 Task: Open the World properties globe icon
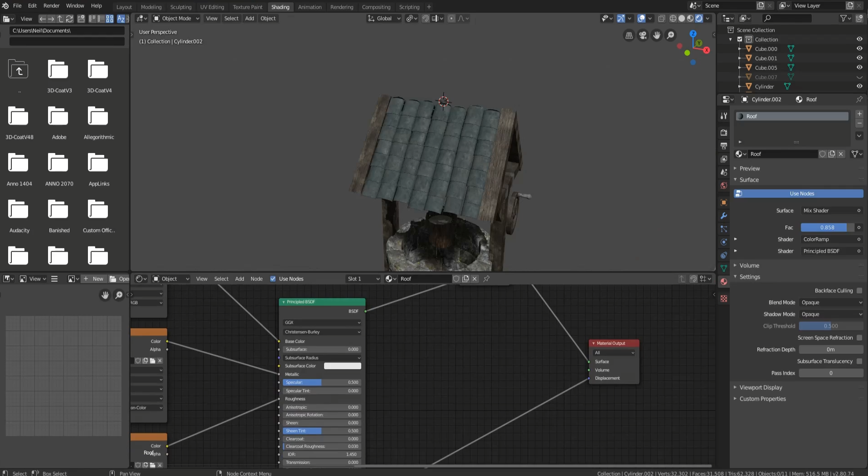pyautogui.click(x=723, y=185)
